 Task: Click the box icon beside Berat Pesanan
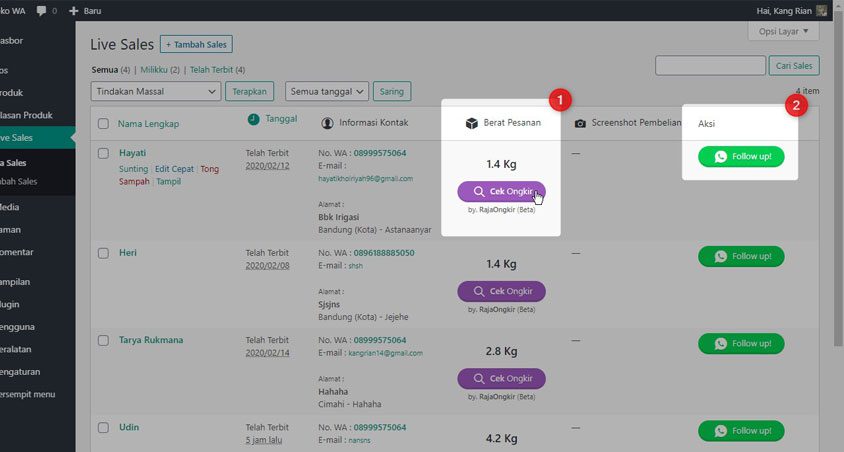pos(471,124)
